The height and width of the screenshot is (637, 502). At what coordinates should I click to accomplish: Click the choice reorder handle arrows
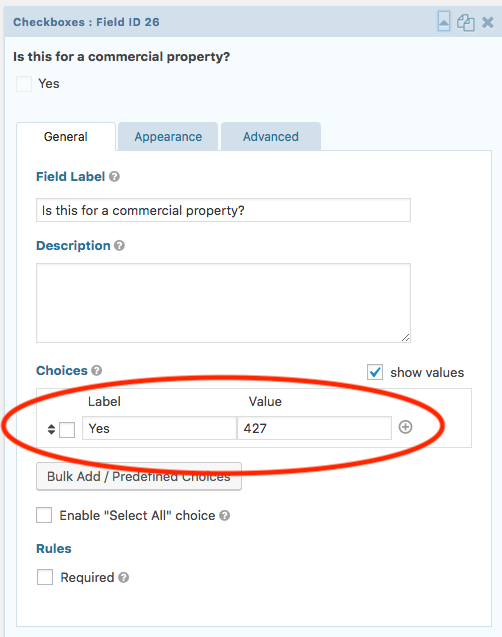click(51, 429)
